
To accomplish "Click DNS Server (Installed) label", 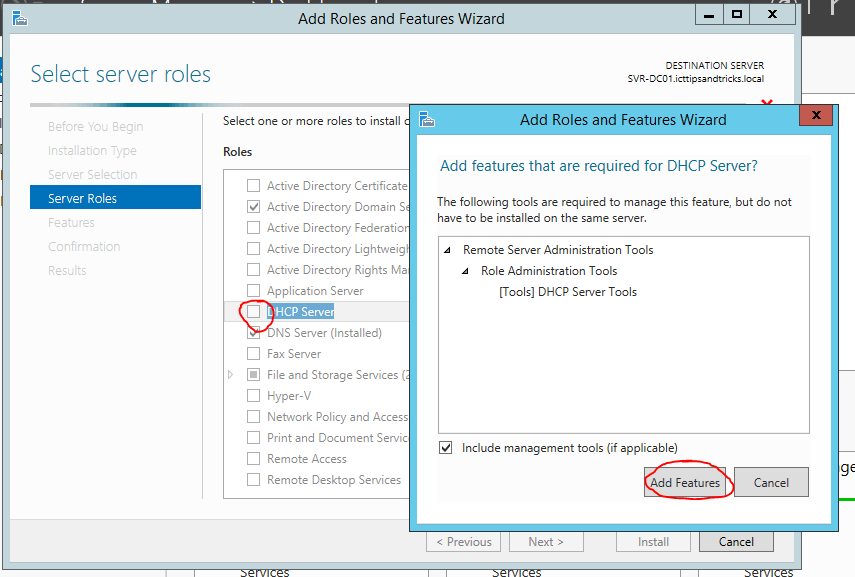I will pos(324,333).
